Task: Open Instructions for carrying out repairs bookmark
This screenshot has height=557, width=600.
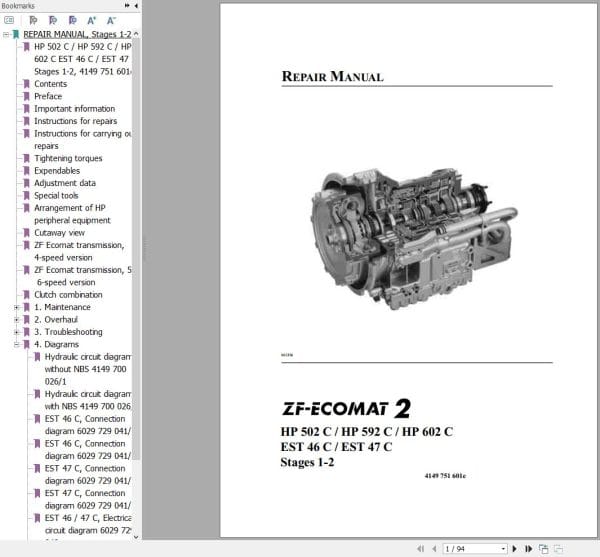Action: click(82, 140)
